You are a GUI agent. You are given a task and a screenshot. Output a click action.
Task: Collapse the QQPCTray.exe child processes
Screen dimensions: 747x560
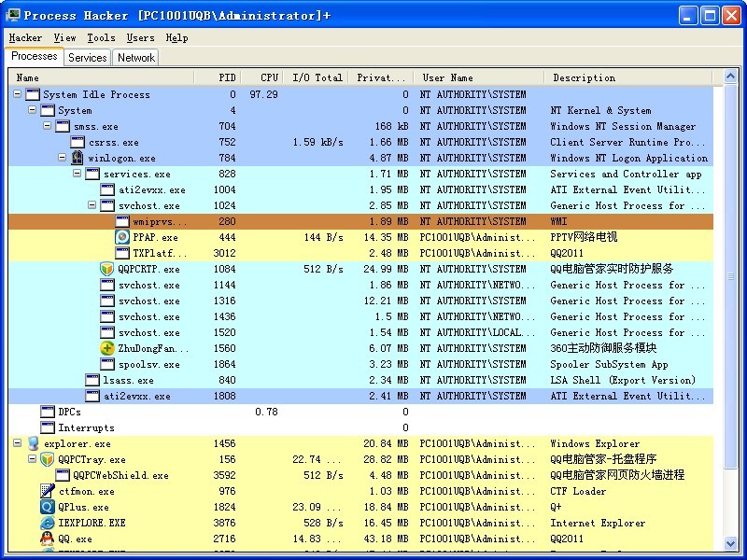(x=33, y=459)
